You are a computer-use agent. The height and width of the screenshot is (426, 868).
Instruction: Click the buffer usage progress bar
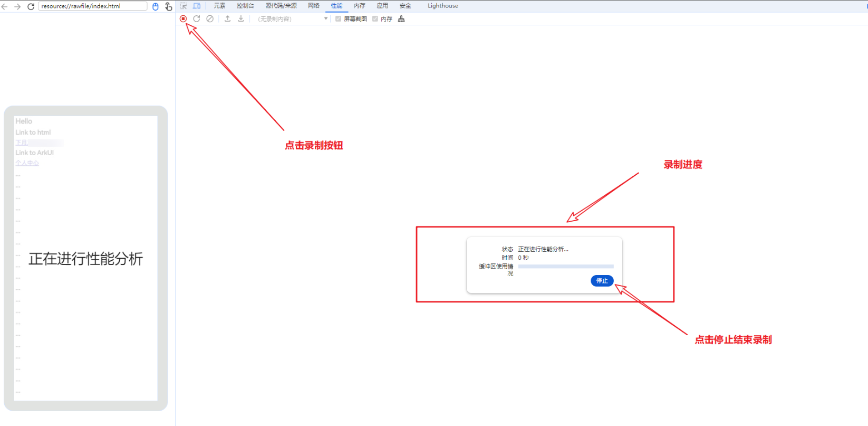pos(565,267)
